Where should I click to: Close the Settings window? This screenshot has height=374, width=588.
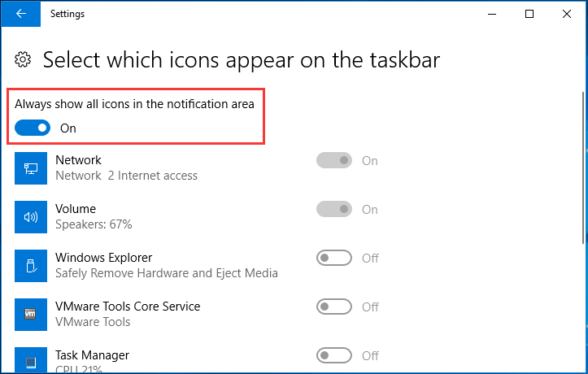[x=566, y=14]
